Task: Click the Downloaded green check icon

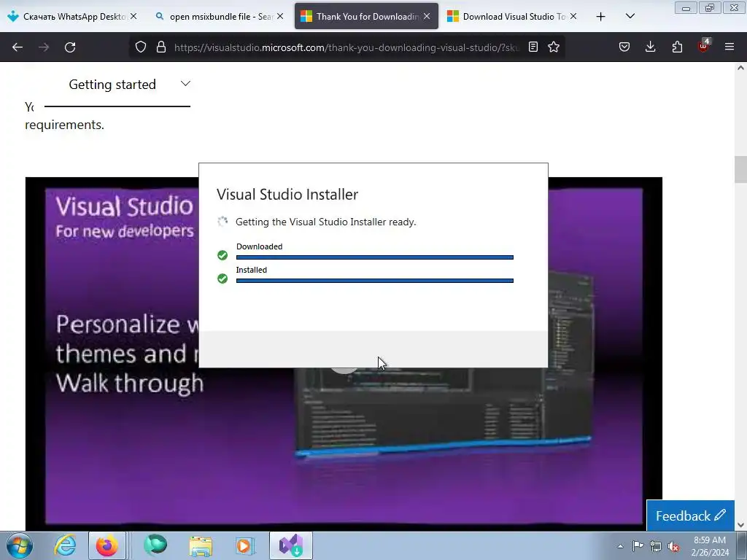Action: coord(222,255)
